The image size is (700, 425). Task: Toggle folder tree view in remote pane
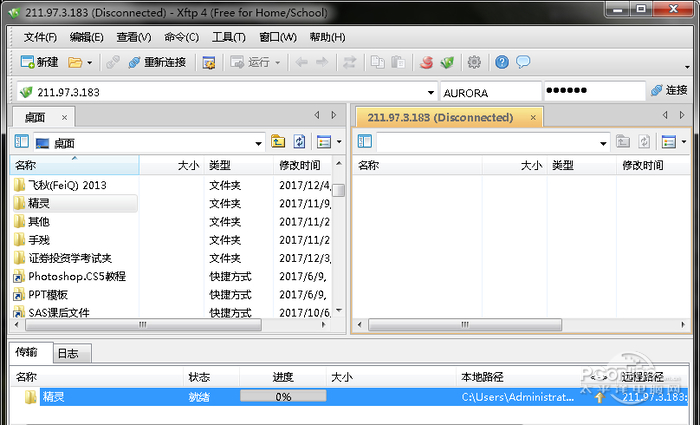pyautogui.click(x=365, y=142)
